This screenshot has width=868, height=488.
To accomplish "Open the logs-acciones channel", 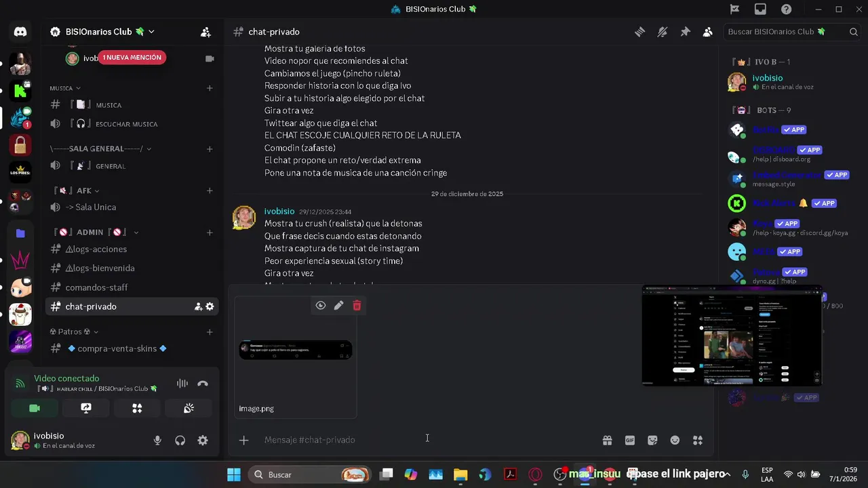I will click(132, 249).
